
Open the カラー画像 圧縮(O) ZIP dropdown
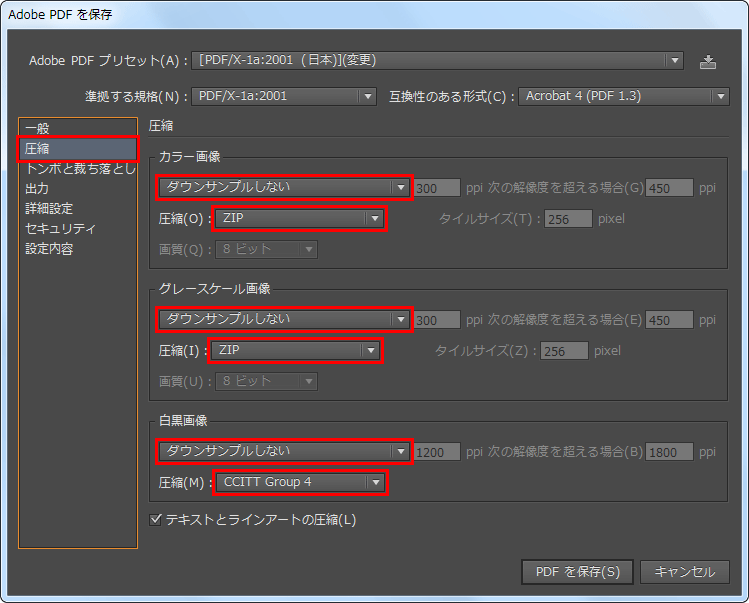(300, 219)
